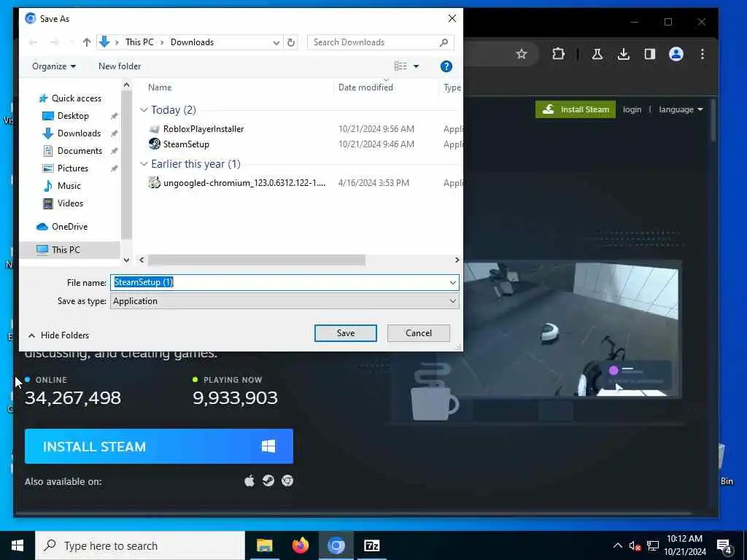Sort by Date modified column header
This screenshot has width=747, height=560.
(365, 87)
